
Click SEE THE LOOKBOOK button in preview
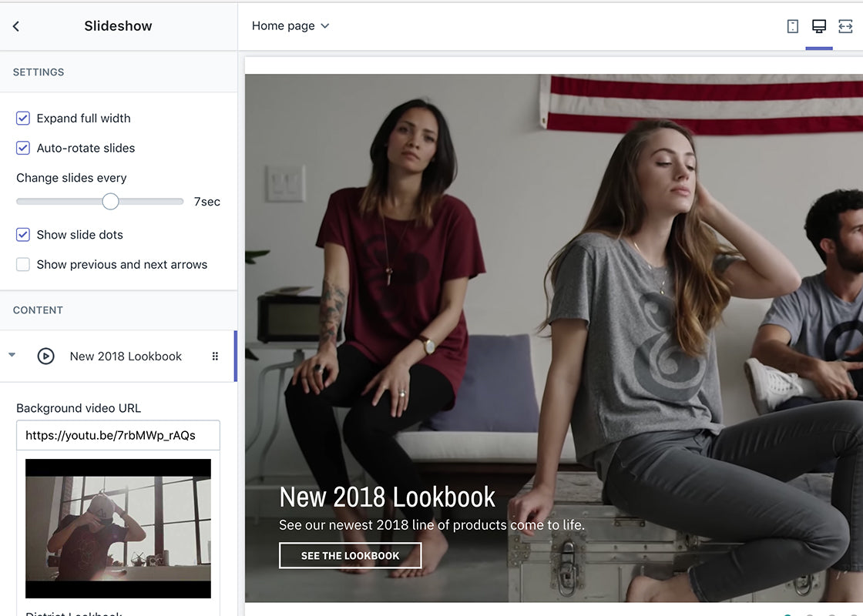[351, 555]
